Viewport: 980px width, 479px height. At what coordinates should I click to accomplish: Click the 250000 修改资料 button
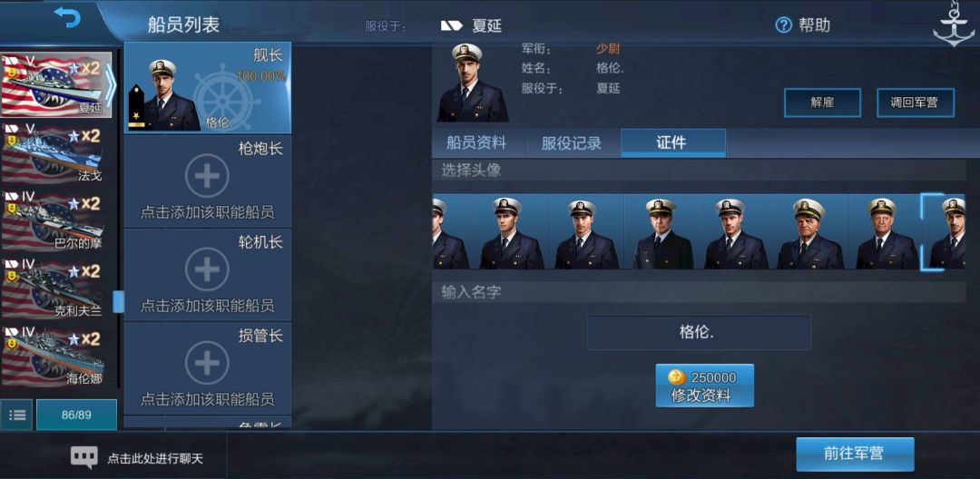click(704, 386)
